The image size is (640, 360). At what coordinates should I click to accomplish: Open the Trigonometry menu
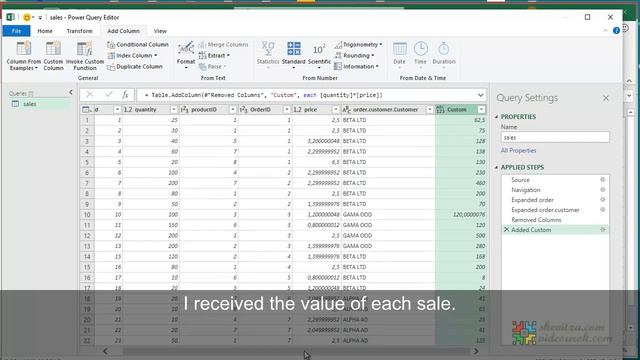click(358, 44)
